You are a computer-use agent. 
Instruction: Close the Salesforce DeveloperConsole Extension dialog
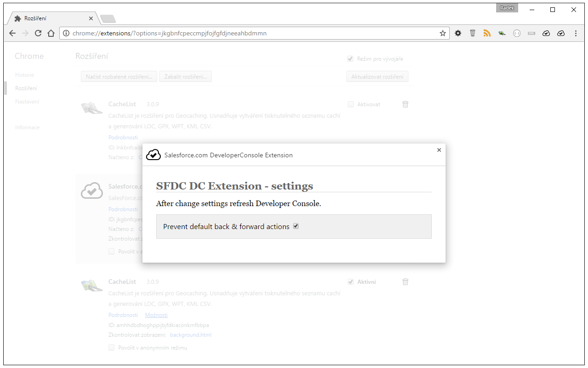click(439, 150)
